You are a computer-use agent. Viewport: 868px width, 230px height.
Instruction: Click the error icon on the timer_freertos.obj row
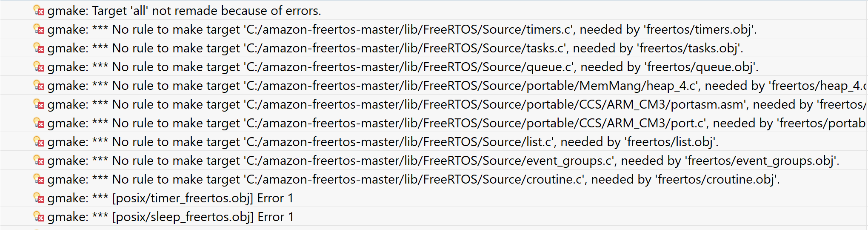[x=39, y=198]
